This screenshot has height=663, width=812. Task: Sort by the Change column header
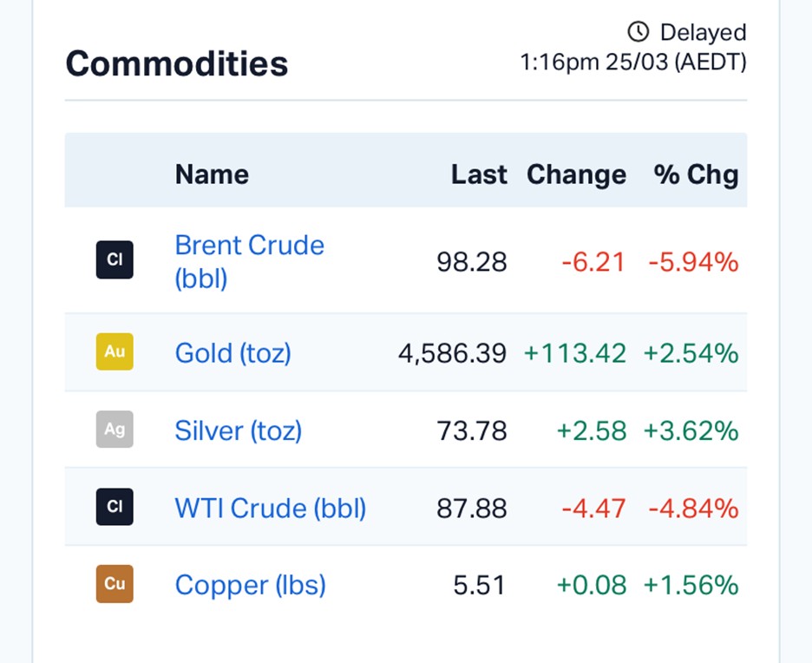click(576, 174)
